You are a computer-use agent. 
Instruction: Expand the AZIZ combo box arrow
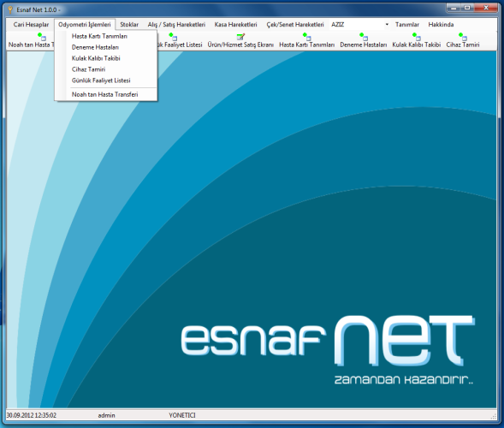[x=387, y=25]
